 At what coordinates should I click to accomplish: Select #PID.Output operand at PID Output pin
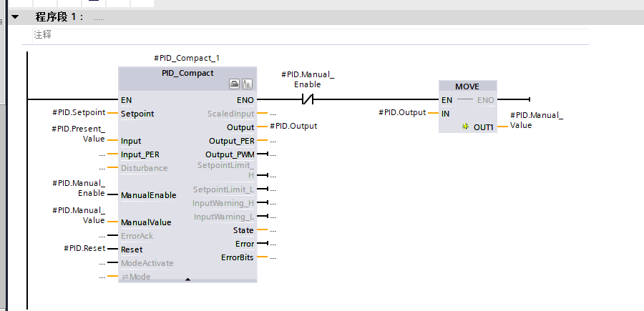point(293,126)
